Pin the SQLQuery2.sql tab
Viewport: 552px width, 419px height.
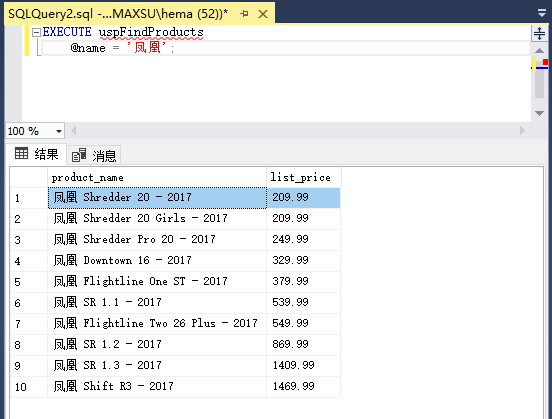[x=244, y=14]
